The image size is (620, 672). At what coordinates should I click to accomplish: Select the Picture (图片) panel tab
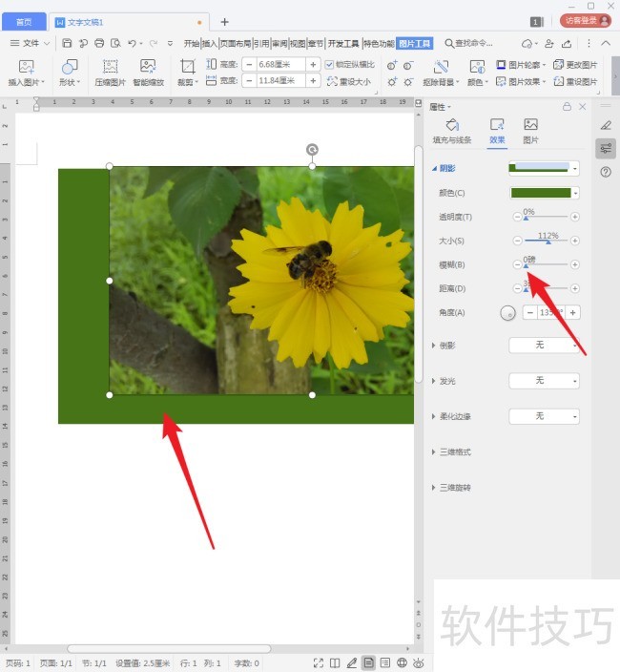[x=530, y=132]
